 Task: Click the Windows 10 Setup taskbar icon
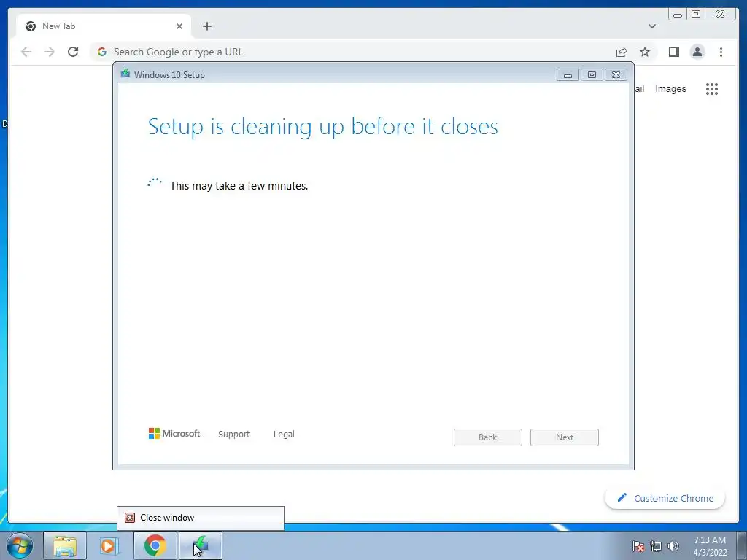201,545
